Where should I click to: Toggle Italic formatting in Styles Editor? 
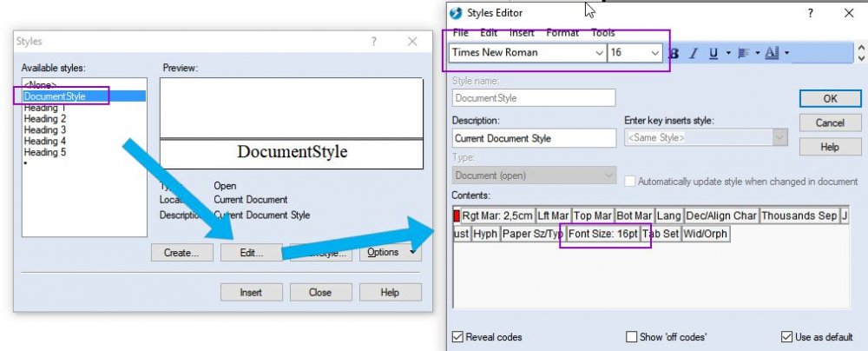[x=693, y=53]
